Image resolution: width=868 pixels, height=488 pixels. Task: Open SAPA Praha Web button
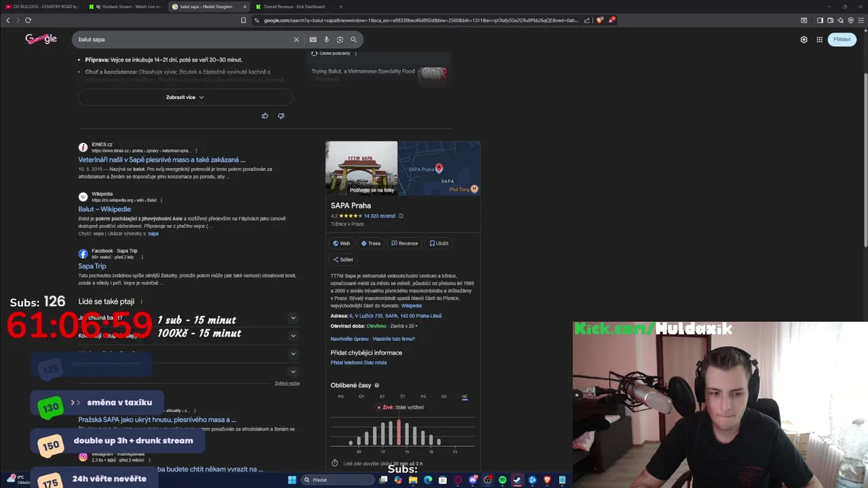tap(342, 243)
